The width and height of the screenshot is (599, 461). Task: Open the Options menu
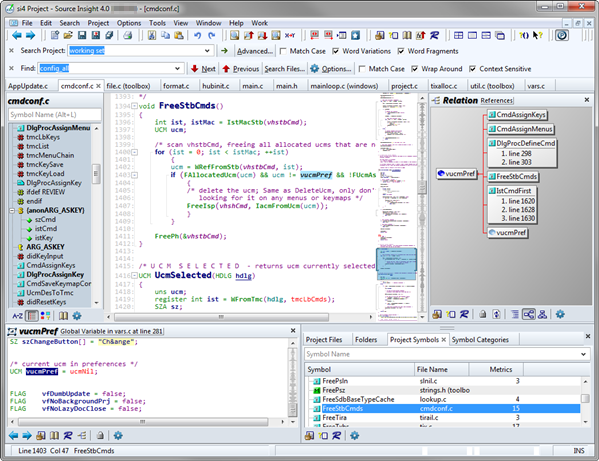click(129, 23)
